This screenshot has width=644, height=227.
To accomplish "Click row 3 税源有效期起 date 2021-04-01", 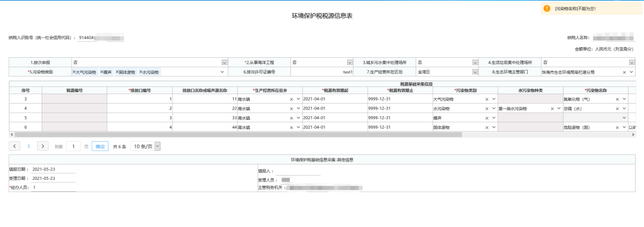I will point(335,99).
